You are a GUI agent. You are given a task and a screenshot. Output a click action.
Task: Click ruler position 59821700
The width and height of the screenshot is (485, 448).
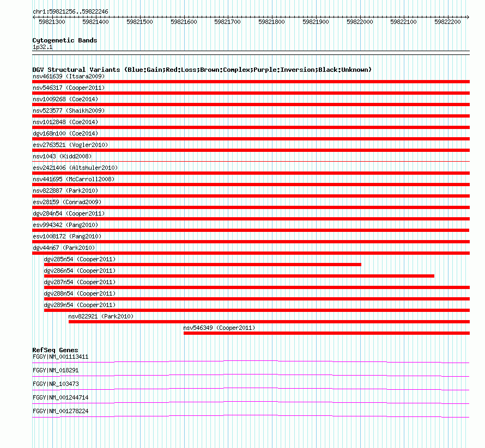[228, 22]
